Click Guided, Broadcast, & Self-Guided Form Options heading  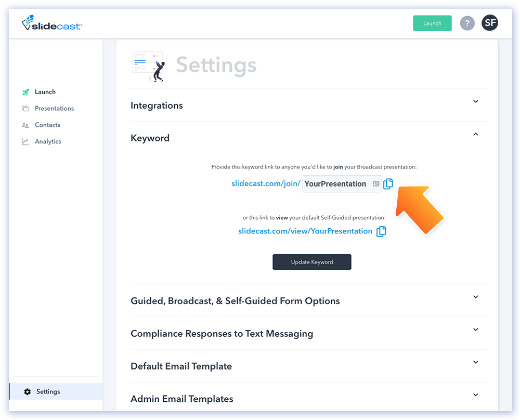coord(235,301)
